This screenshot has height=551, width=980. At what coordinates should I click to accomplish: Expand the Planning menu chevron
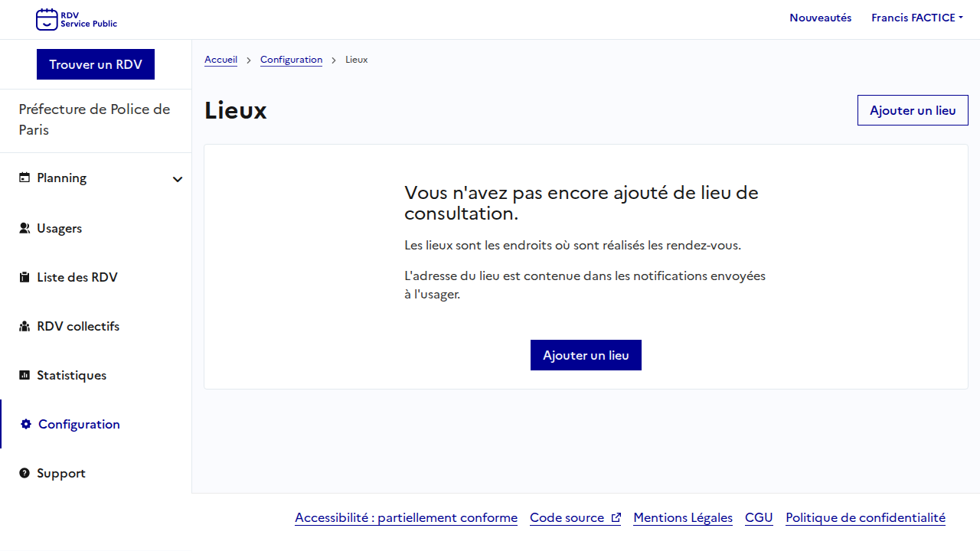(178, 179)
